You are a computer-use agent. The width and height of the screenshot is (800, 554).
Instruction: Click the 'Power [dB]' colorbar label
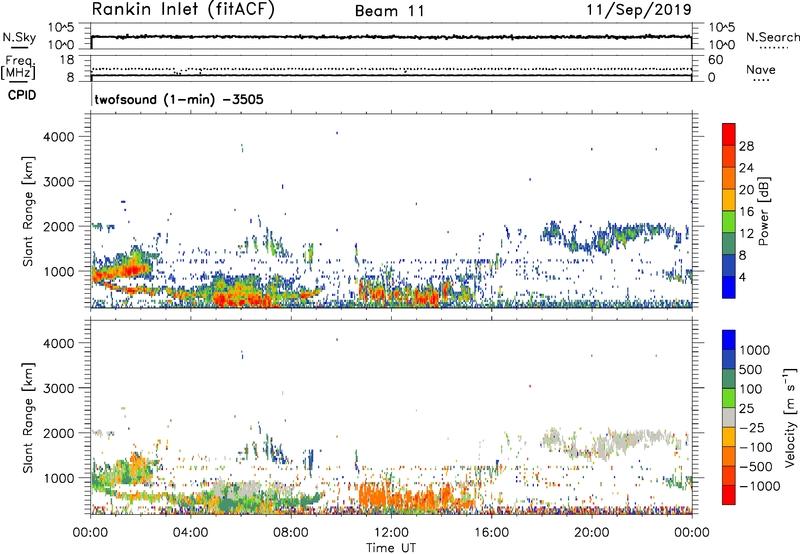coord(763,211)
